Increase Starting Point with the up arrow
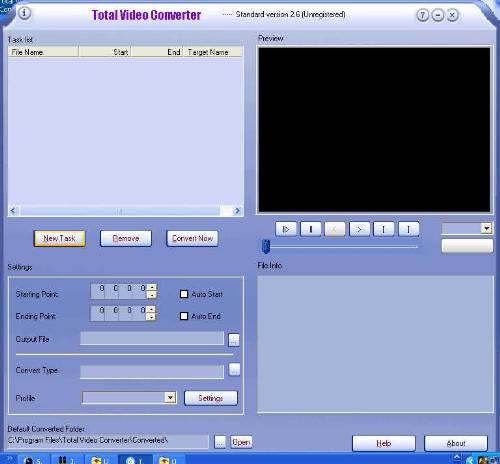The width and height of the screenshot is (500, 464). [x=152, y=287]
